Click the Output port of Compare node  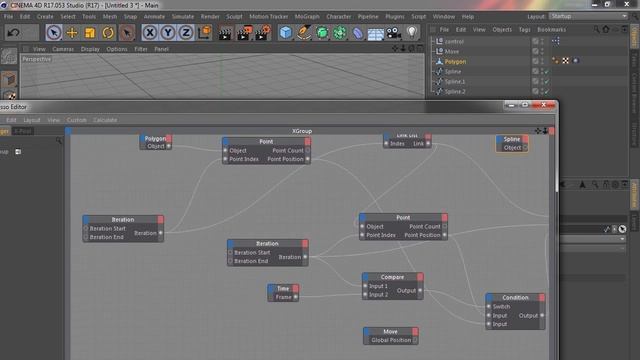tap(420, 291)
